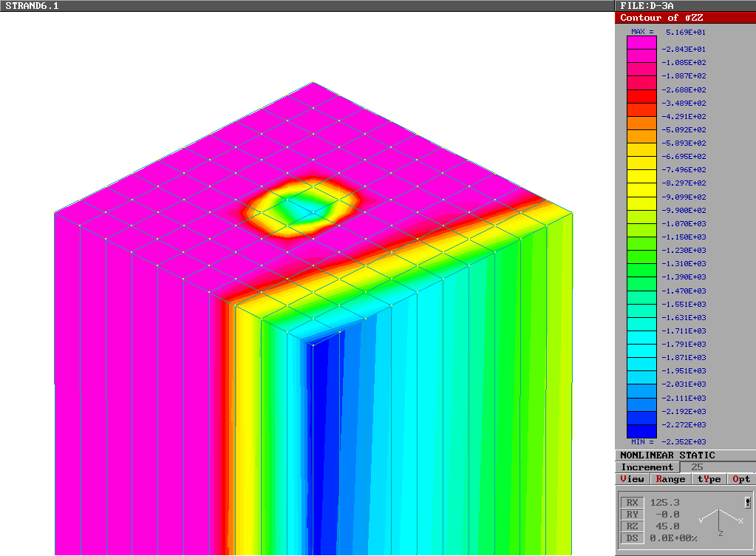Click the NONLINEAR STATIC label
Viewport: 756px width, 556px height.
point(667,455)
